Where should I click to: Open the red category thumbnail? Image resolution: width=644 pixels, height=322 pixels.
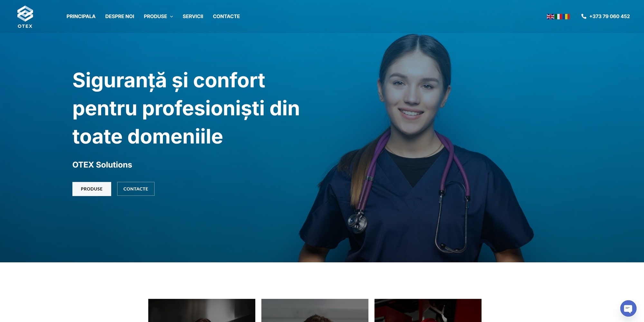(x=428, y=310)
